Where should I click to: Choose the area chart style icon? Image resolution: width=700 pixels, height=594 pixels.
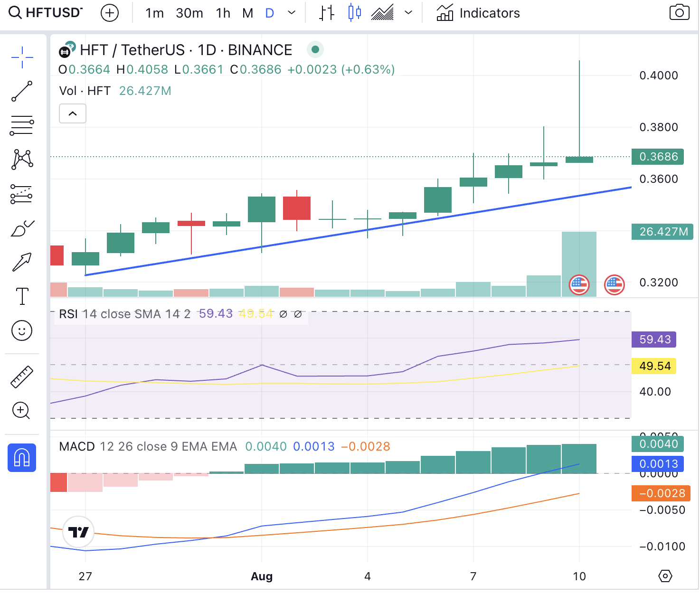382,13
